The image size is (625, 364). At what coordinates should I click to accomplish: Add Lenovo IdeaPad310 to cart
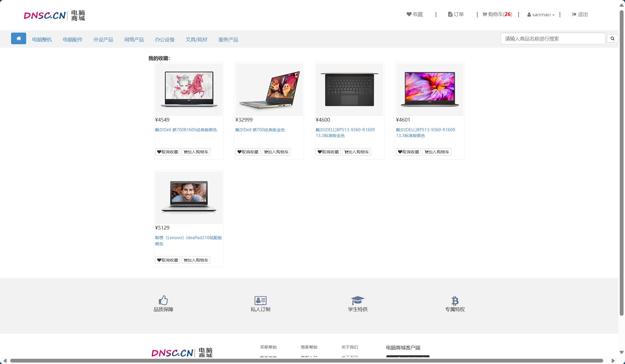[x=196, y=260]
